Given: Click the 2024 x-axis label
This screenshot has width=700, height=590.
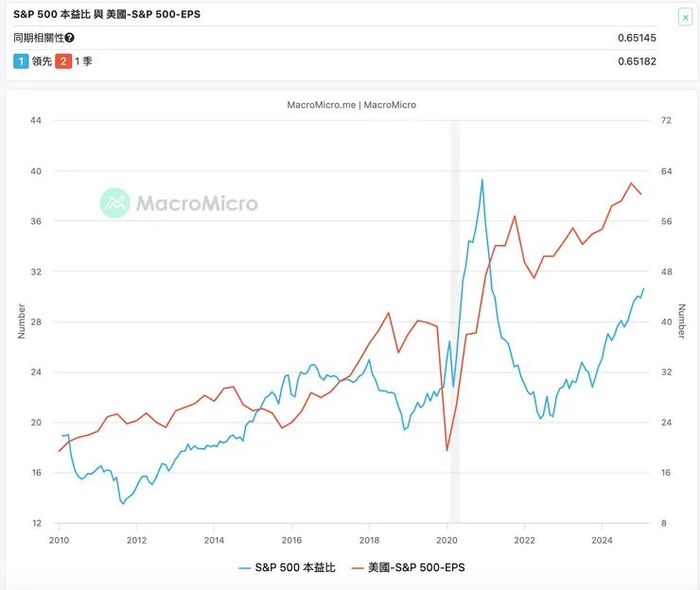Looking at the screenshot, I should [x=603, y=540].
